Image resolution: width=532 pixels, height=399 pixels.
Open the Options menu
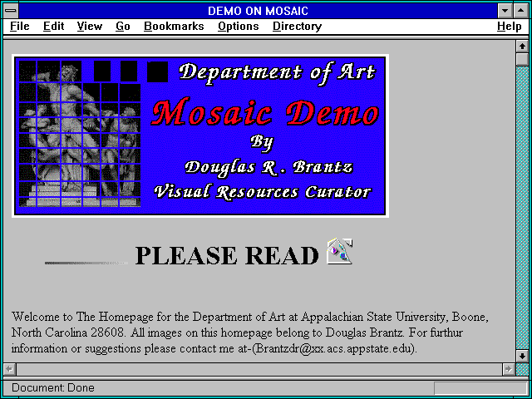tap(239, 27)
